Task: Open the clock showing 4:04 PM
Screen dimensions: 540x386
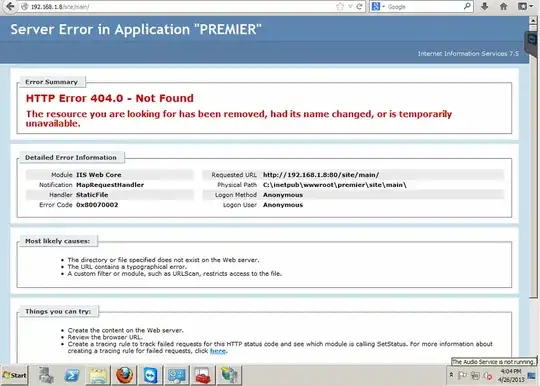Action: point(511,375)
